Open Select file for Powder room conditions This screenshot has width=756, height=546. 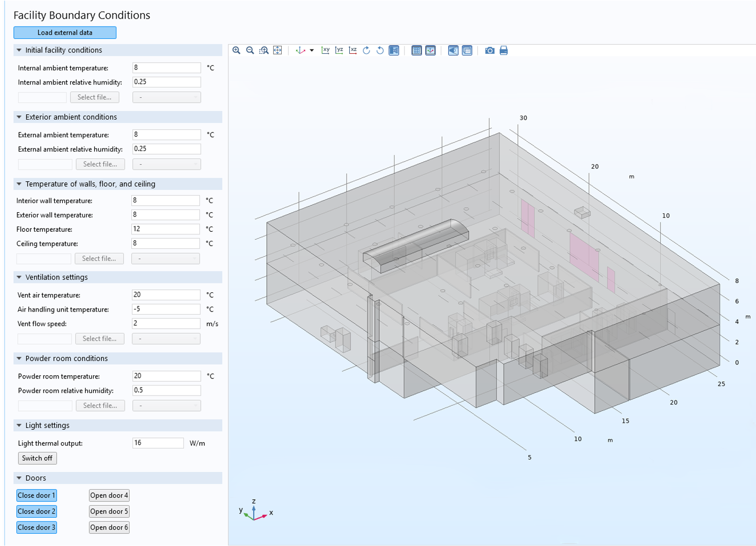click(x=100, y=405)
